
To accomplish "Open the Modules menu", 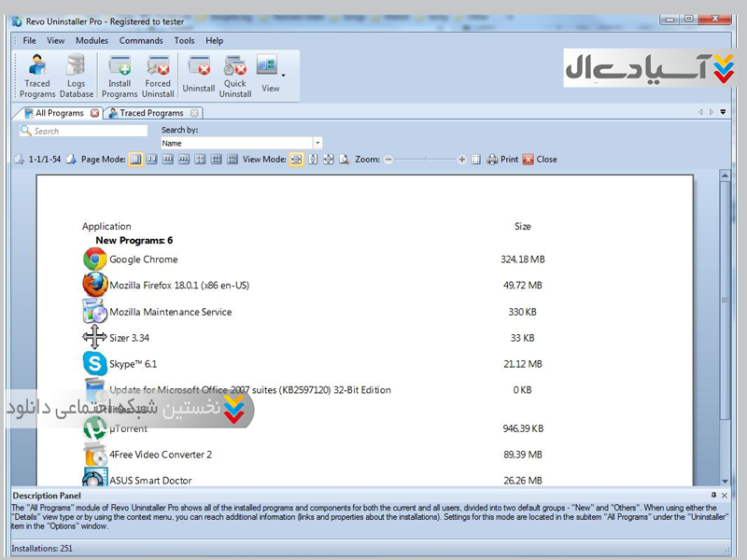I will [92, 41].
